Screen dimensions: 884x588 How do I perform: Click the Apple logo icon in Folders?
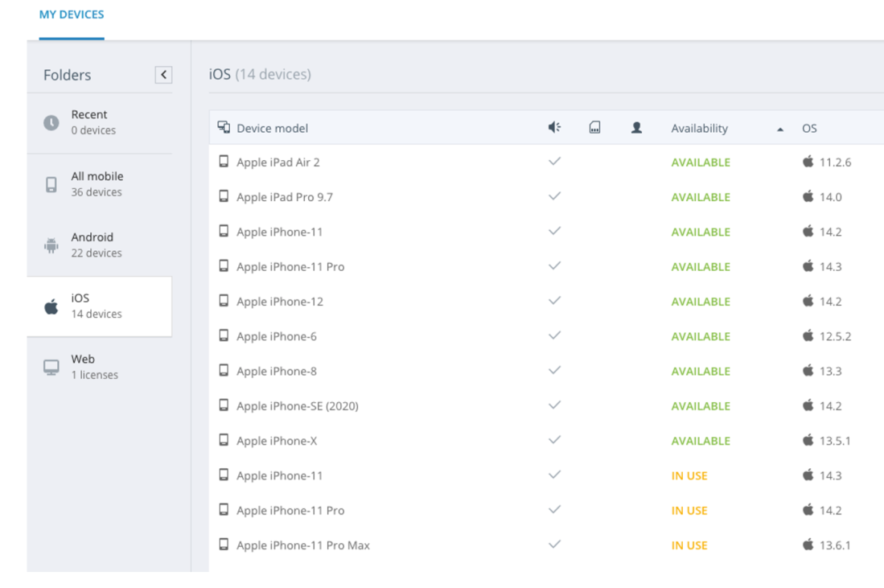pos(51,306)
